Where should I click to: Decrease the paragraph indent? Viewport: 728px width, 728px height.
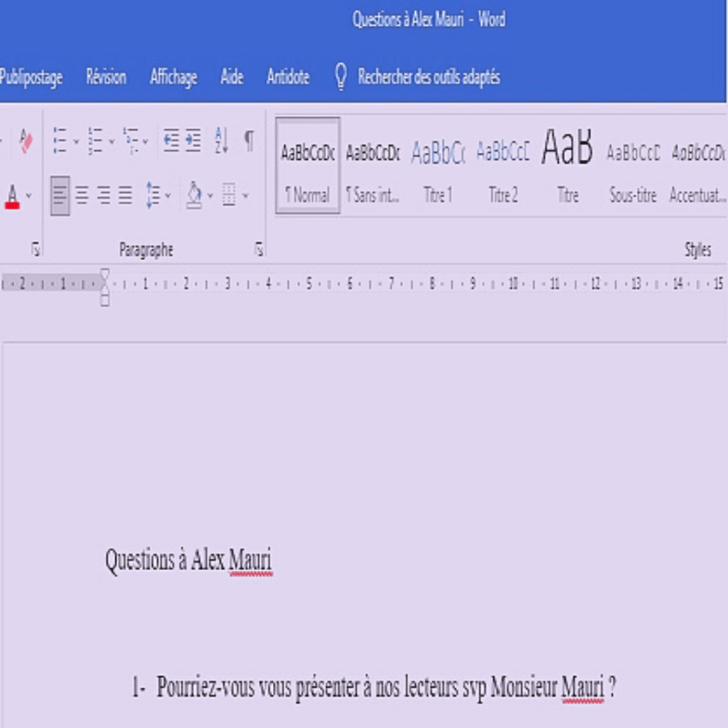pos(171,140)
